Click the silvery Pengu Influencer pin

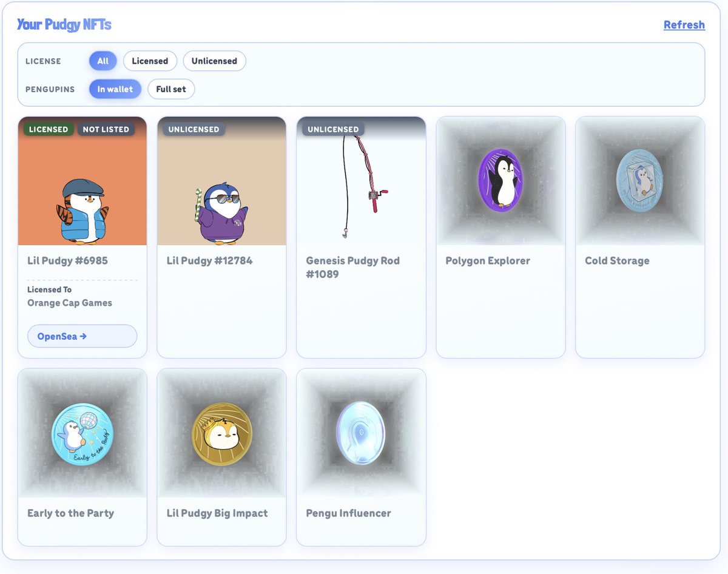click(361, 433)
